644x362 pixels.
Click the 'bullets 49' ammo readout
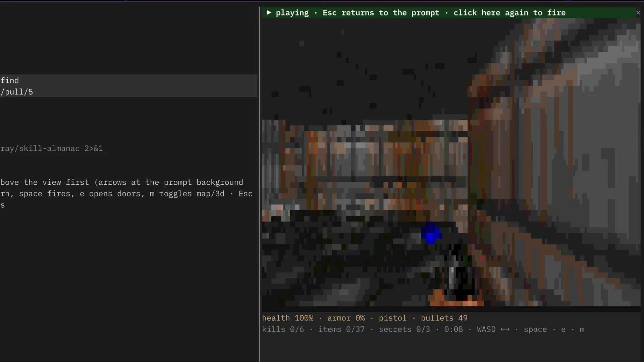click(444, 318)
